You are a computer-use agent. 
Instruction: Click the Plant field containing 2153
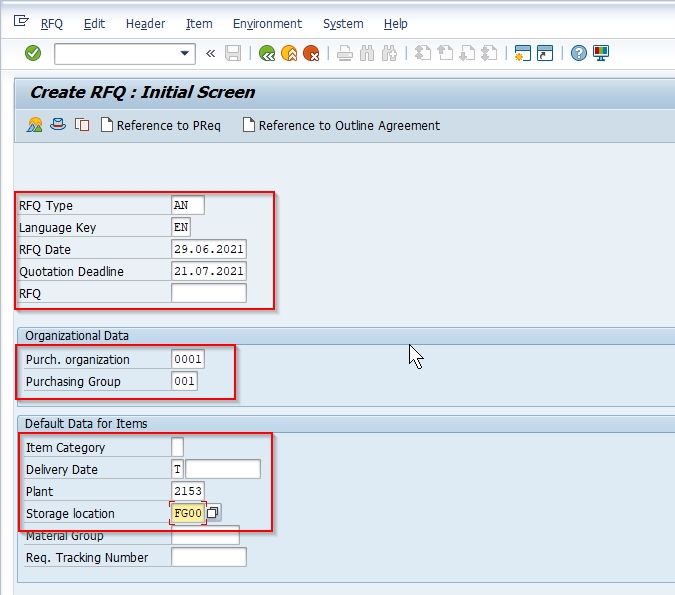(x=188, y=491)
